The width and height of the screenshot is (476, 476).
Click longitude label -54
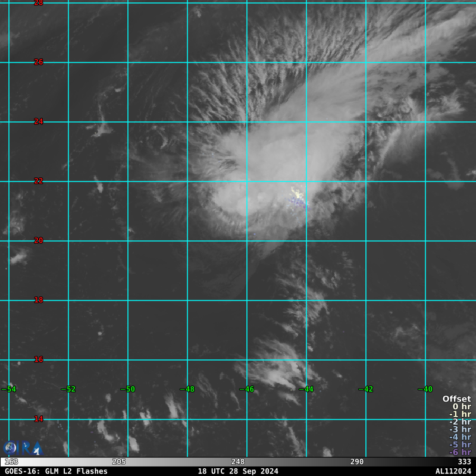coord(9,389)
